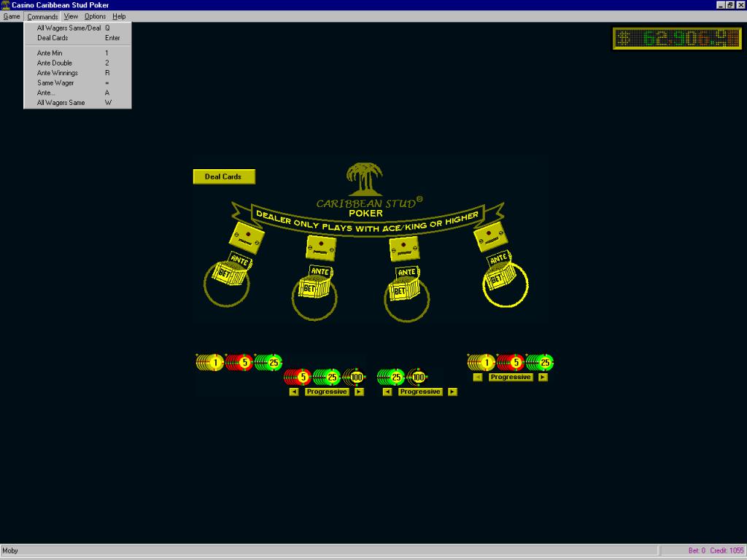The width and height of the screenshot is (747, 560).
Task: Open the View menu
Action: (71, 16)
